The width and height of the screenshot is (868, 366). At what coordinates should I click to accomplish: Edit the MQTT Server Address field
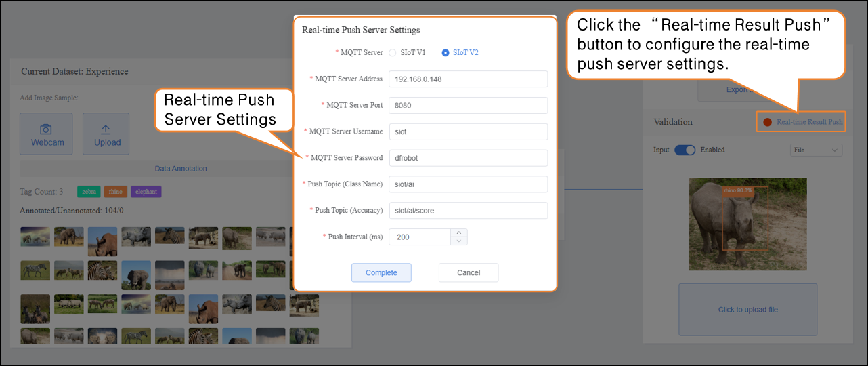[x=468, y=79]
